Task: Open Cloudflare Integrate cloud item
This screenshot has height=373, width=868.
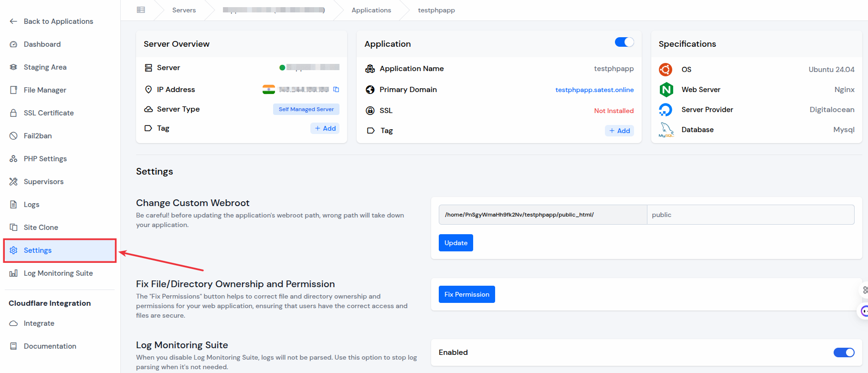Action: pyautogui.click(x=39, y=323)
